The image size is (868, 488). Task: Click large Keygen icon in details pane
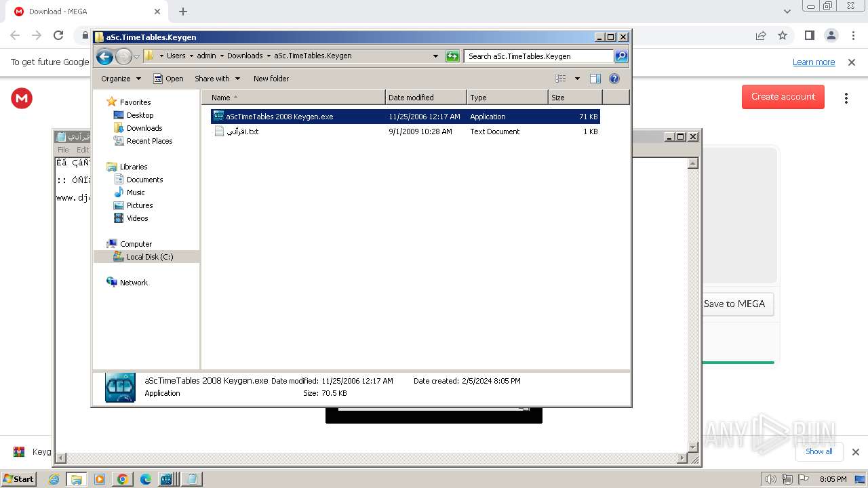click(120, 387)
